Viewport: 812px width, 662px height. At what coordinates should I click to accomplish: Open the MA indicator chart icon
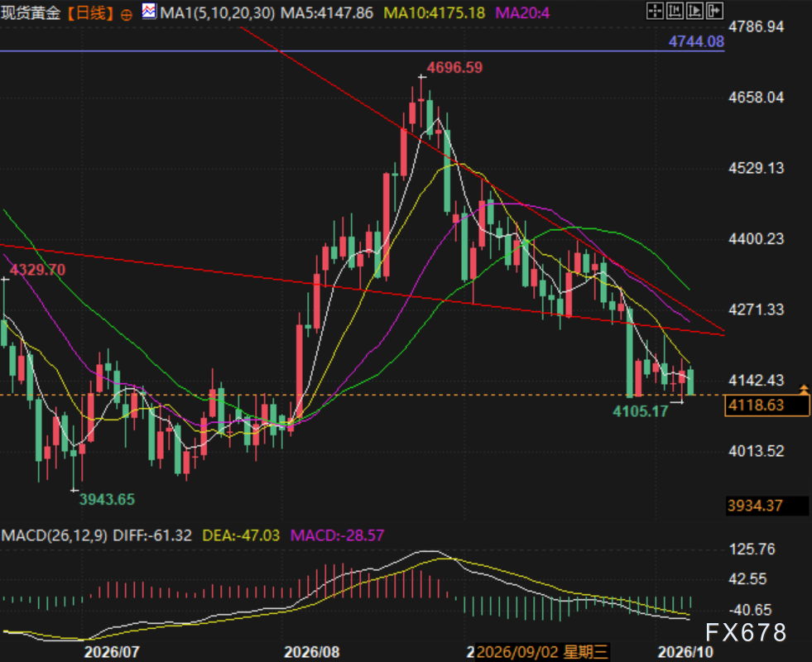(149, 11)
